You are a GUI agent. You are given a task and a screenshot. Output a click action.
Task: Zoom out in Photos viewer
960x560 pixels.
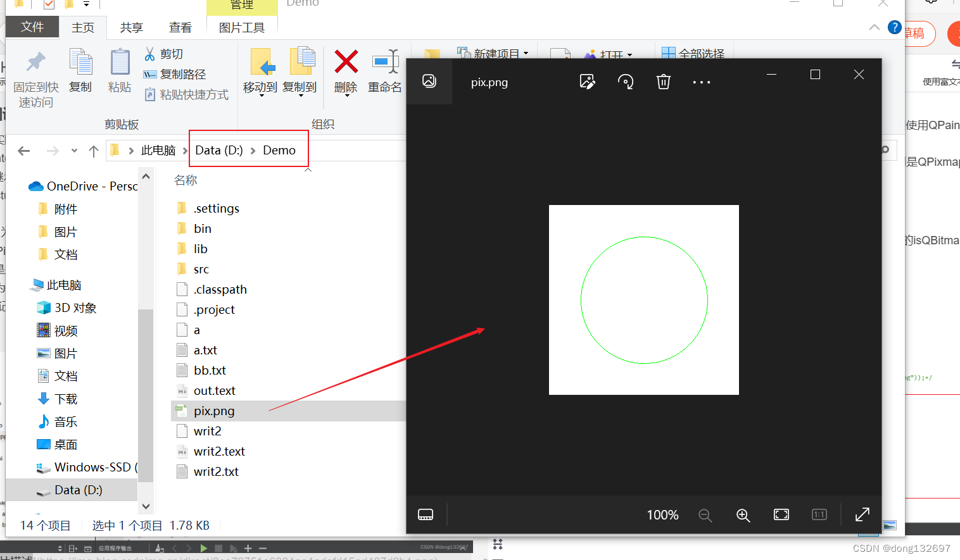705,515
